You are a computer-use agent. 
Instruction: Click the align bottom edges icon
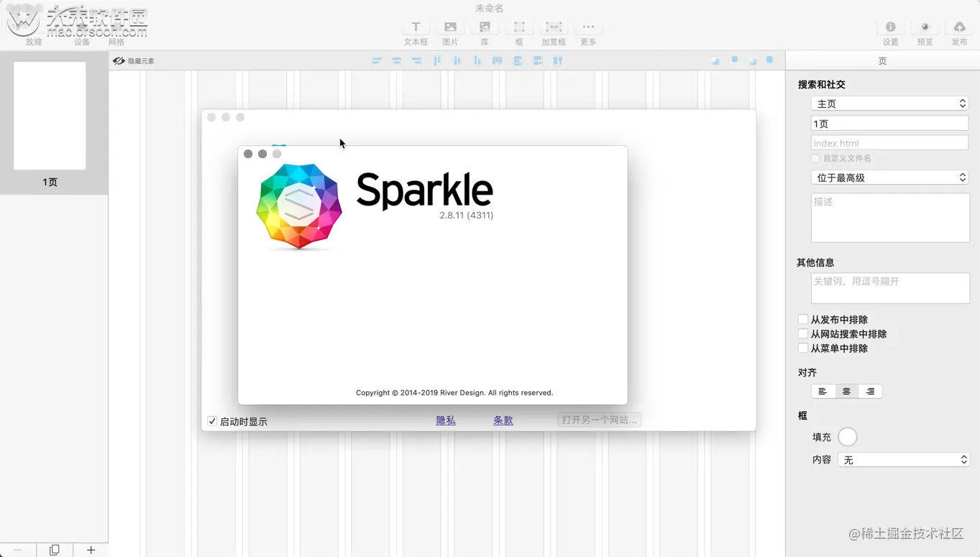pyautogui.click(x=477, y=61)
